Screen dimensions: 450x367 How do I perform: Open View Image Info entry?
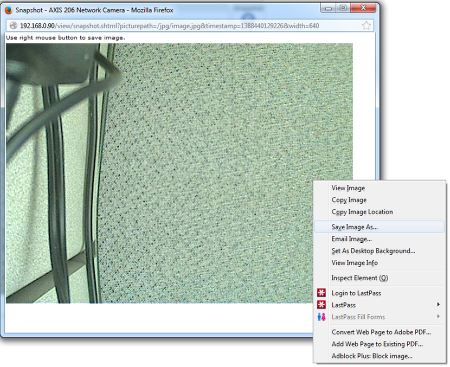point(354,263)
